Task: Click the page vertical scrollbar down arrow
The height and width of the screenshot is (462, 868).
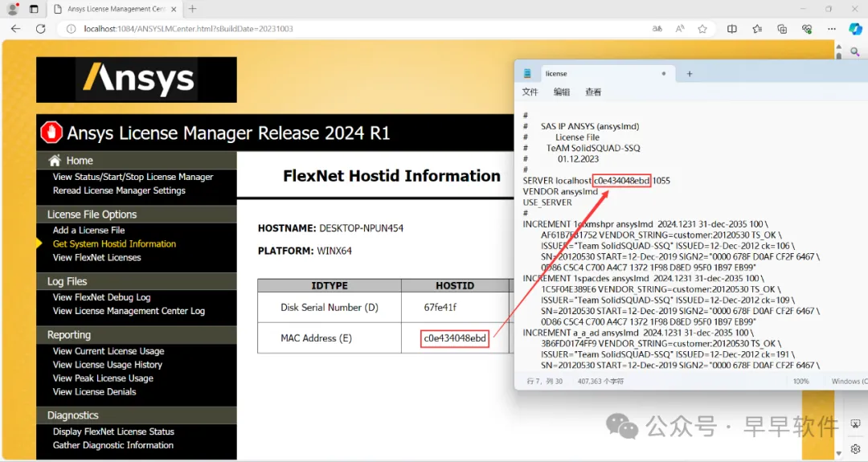Action: point(838,453)
